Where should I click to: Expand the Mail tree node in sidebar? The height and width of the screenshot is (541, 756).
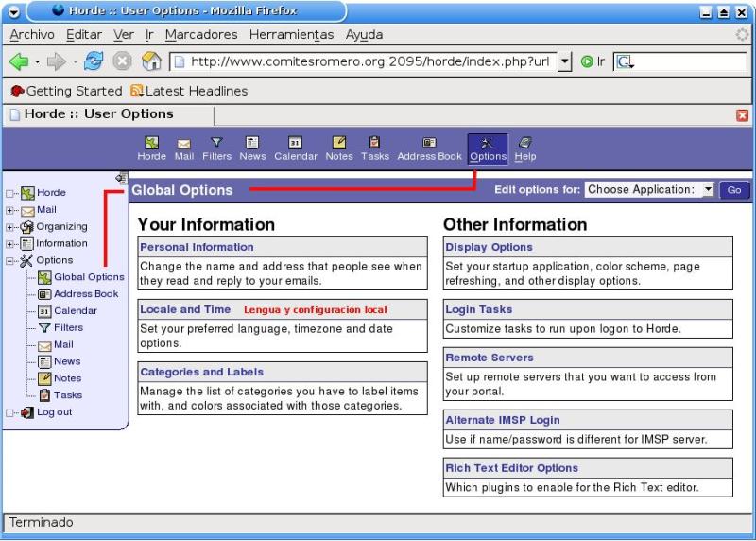[10, 210]
